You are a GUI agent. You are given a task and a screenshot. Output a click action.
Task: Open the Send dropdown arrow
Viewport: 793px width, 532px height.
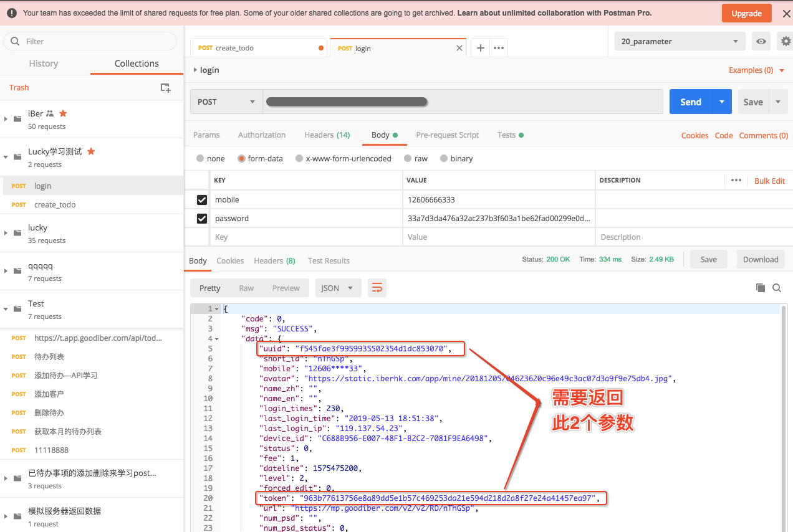[x=722, y=102]
